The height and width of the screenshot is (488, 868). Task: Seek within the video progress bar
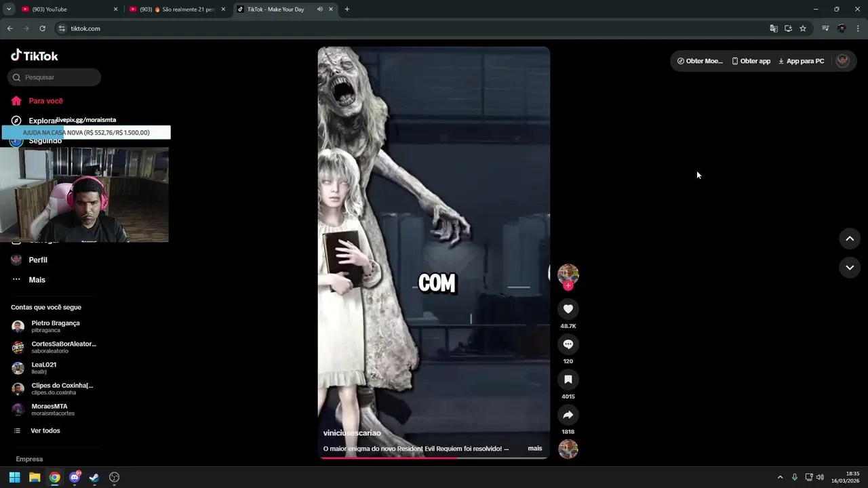(x=434, y=458)
